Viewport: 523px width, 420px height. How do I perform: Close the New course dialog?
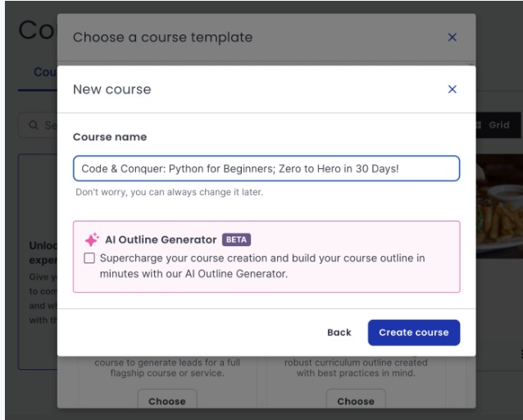pyautogui.click(x=452, y=89)
